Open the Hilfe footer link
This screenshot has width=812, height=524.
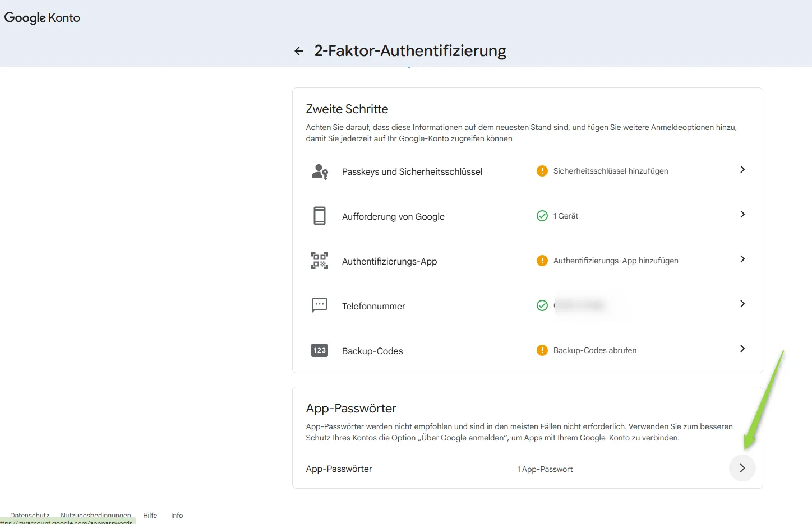(150, 515)
